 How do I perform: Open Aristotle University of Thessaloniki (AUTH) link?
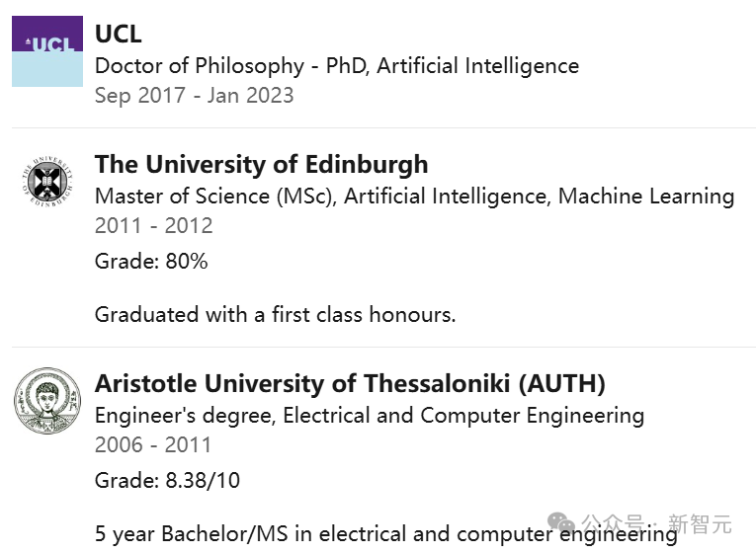[350, 383]
